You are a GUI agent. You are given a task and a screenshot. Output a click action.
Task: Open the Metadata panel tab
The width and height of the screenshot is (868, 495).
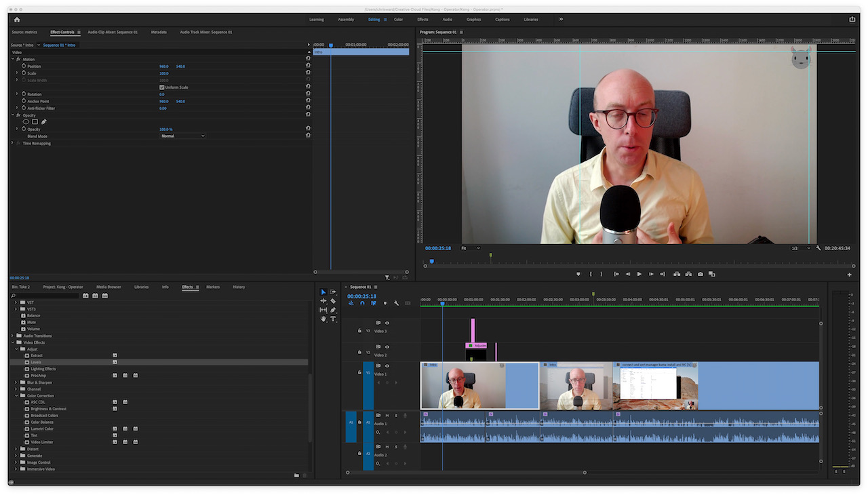159,32
